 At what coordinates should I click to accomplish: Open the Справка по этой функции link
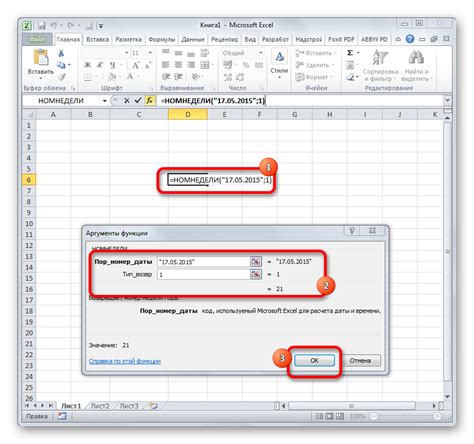point(125,361)
